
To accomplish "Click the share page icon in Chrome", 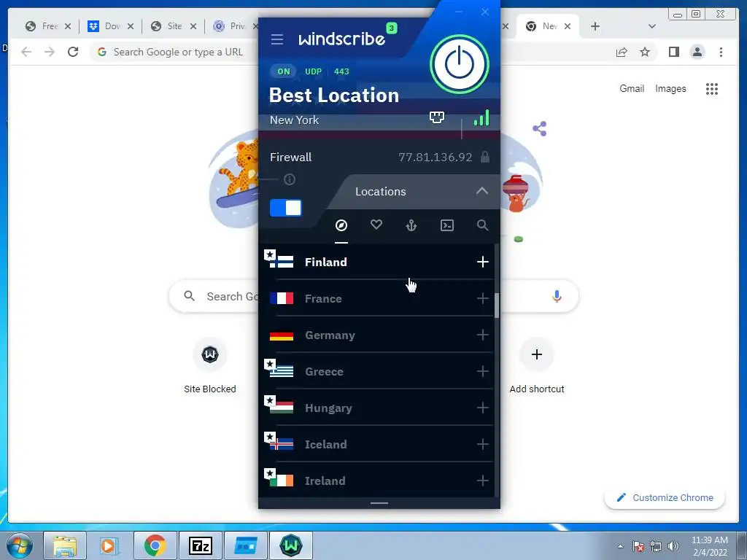I will click(x=622, y=52).
